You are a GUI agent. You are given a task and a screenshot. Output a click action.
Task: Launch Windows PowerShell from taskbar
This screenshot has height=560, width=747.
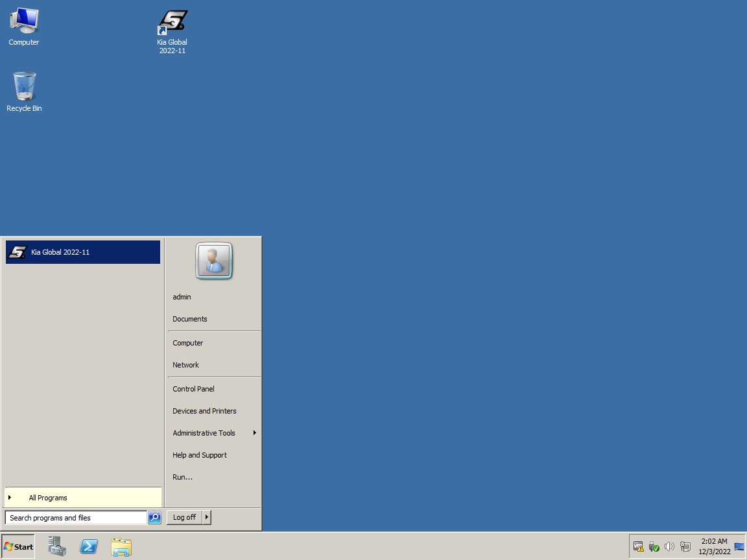(x=89, y=546)
